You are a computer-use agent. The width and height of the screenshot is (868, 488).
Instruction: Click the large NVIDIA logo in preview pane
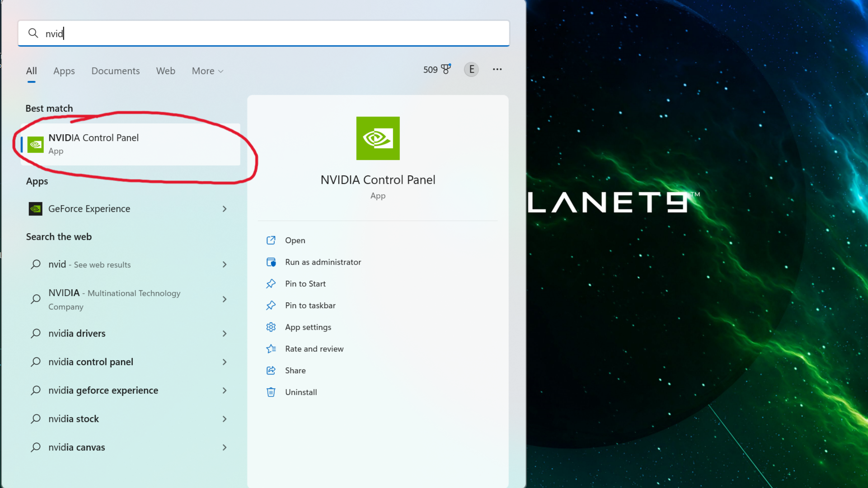click(378, 138)
